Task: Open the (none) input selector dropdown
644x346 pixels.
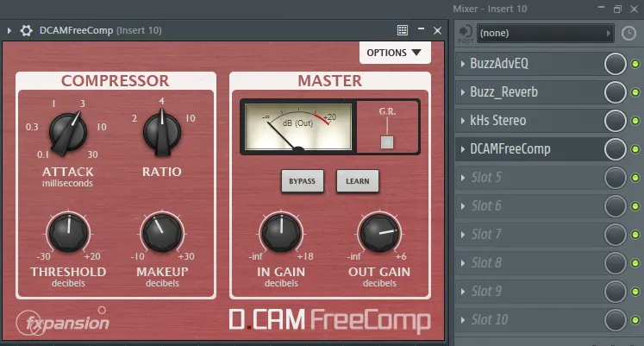Action: (x=545, y=33)
